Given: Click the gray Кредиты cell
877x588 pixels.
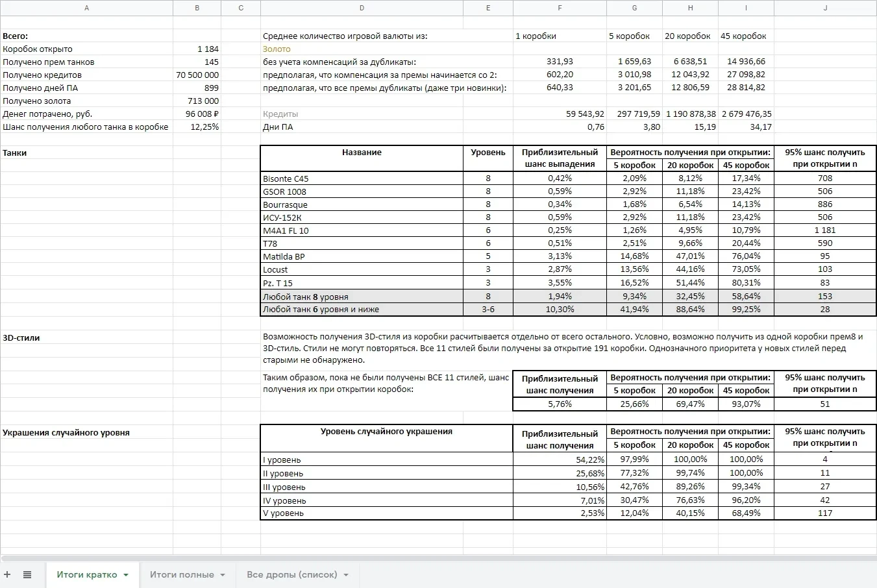Looking at the screenshot, I should (362, 114).
